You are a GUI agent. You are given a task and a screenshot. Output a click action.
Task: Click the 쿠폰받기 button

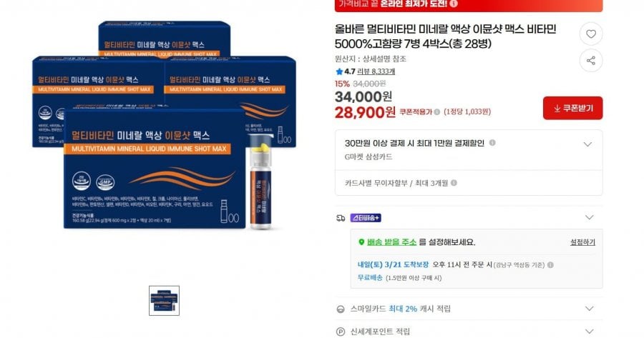pos(572,109)
